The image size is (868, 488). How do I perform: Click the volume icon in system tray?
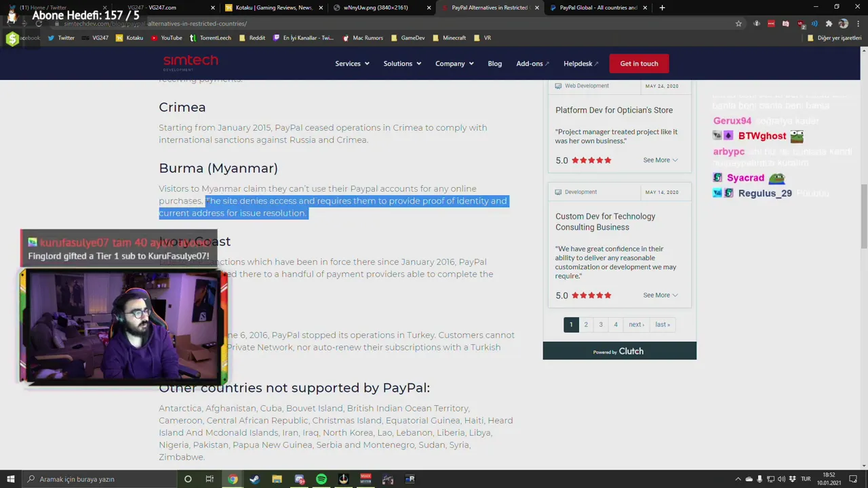(x=781, y=479)
